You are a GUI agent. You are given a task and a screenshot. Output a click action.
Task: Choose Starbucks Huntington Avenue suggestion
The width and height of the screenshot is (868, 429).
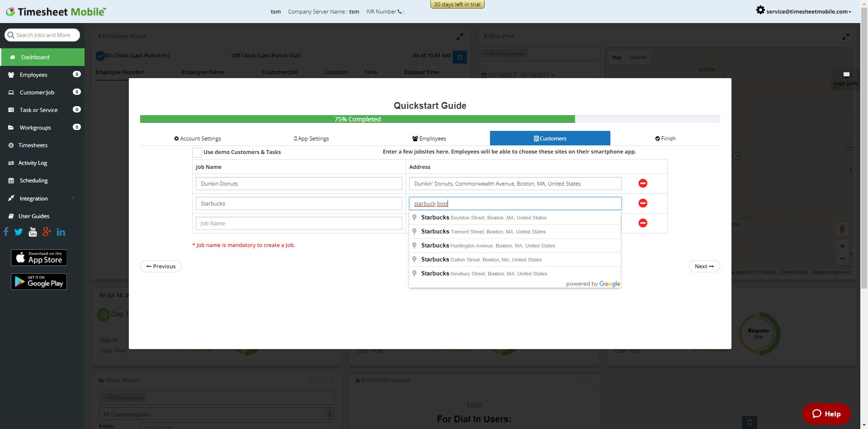(x=514, y=246)
